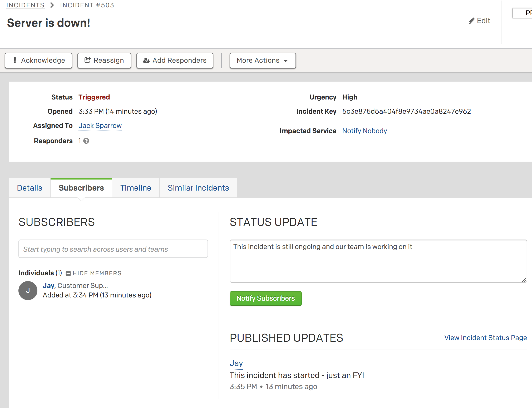Click the breadcrumb chevron after Incidents

point(52,5)
